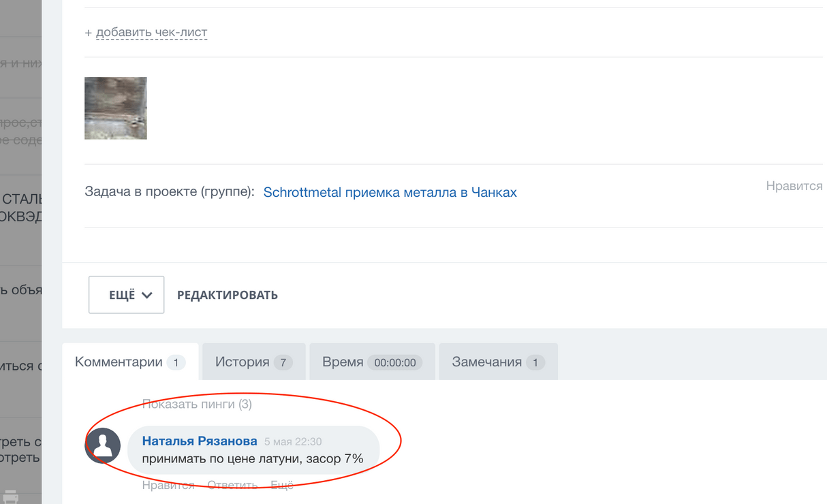Expand pings via Показать пинги (3)
This screenshot has width=827, height=504.
click(x=197, y=404)
